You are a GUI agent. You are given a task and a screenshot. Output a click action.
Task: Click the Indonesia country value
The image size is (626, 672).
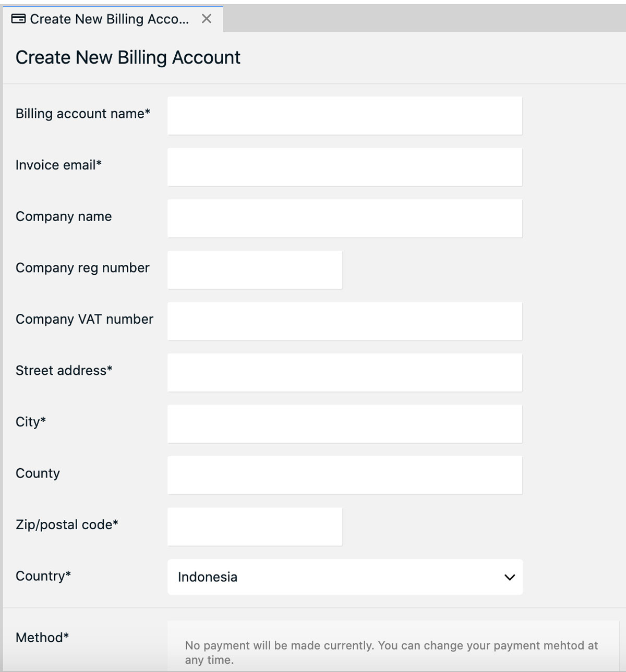[x=207, y=577]
